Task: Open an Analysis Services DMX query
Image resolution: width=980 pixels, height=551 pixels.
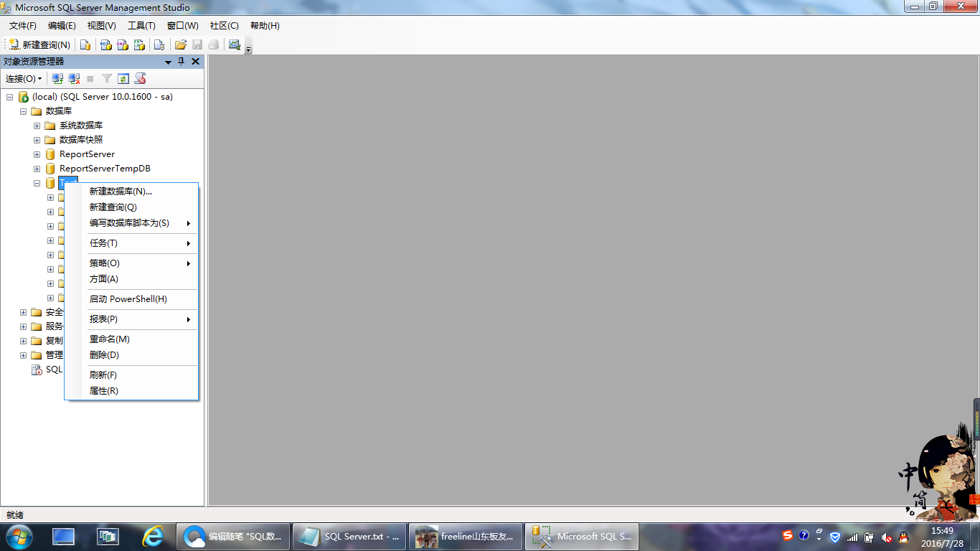Action: [123, 44]
